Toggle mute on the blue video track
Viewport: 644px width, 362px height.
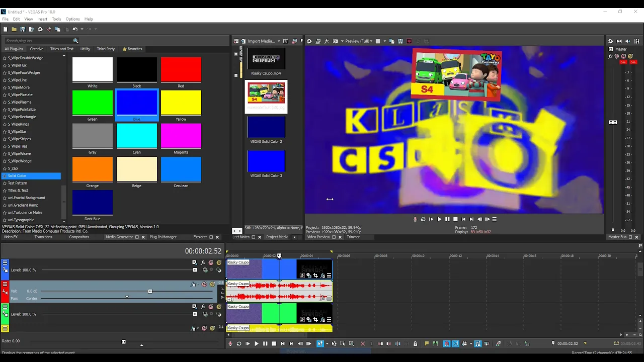(211, 262)
